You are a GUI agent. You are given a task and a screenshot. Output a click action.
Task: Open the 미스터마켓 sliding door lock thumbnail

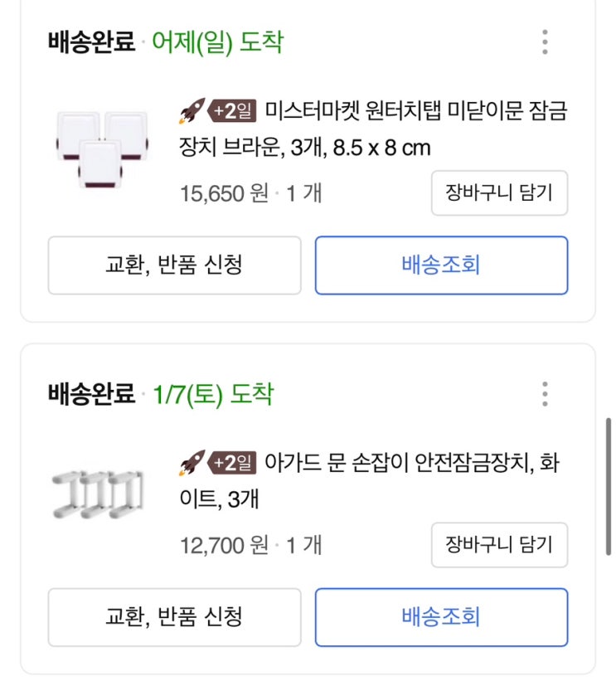tap(100, 148)
